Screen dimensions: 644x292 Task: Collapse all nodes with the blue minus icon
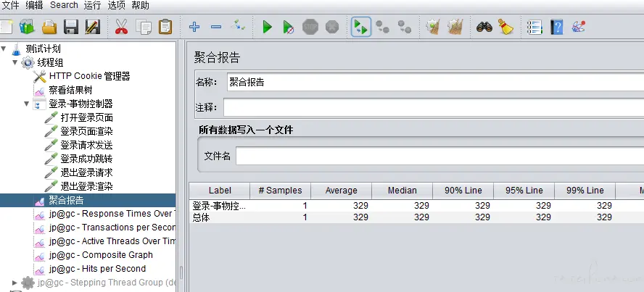(216, 27)
